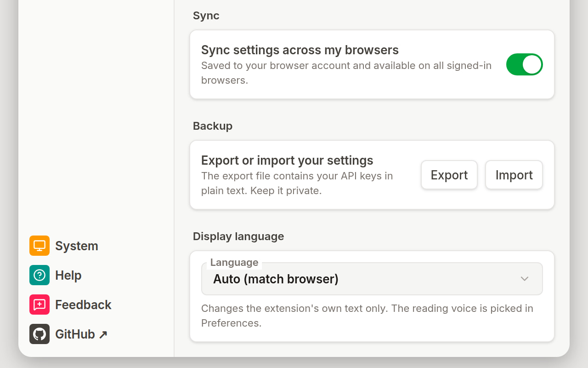Visit the GitHub external link
The image size is (588, 368).
click(69, 334)
